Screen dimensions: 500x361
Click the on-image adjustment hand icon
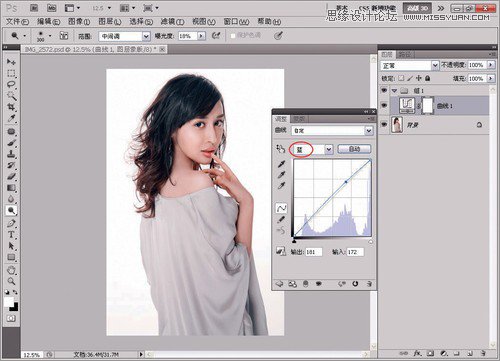click(280, 149)
